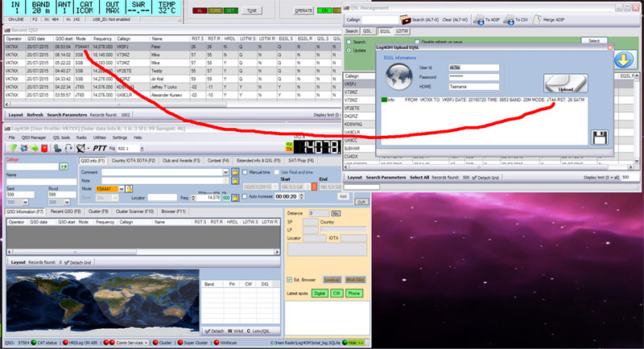This screenshot has width=644, height=349.
Task: Click the Hide >> button in status bar
Action: (355, 343)
